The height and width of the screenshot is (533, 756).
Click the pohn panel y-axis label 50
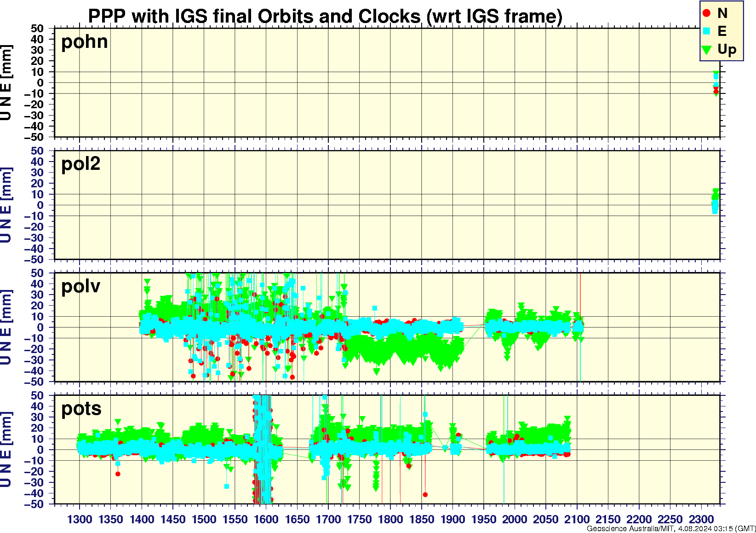tap(38, 29)
